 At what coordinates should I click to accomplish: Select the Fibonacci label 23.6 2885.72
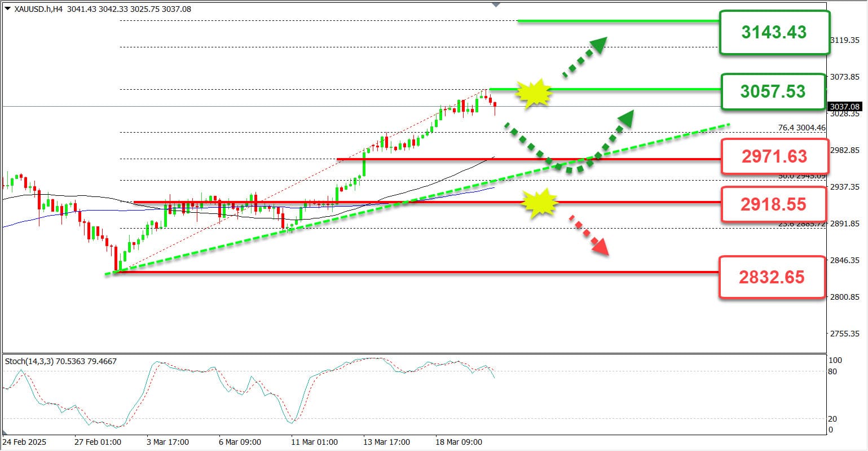801,224
